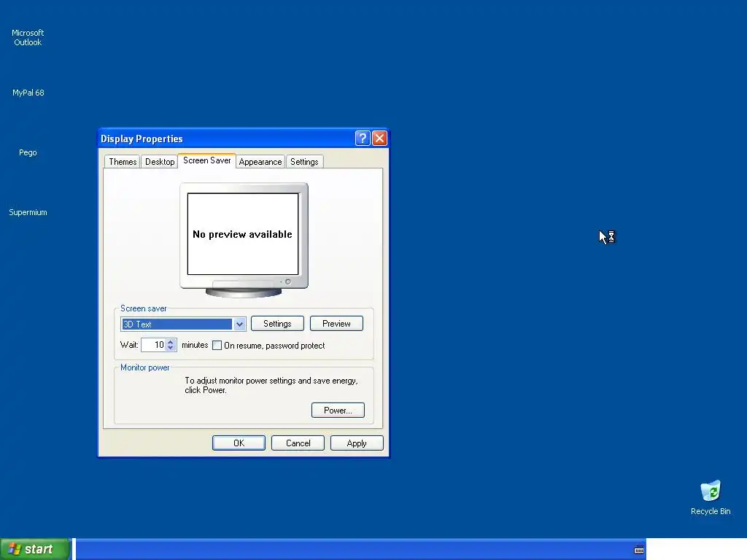Click the taskbar keyboard tray icon
This screenshot has height=560, width=747.
(639, 550)
